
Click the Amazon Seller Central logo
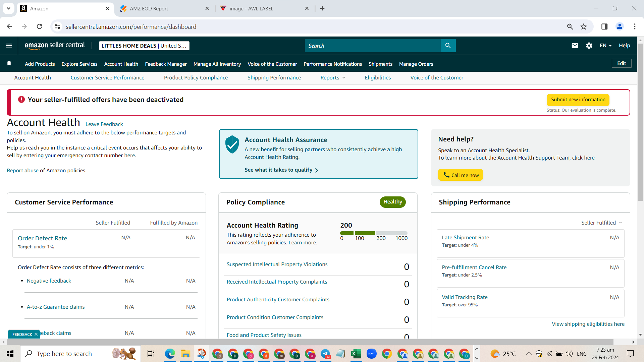55,46
